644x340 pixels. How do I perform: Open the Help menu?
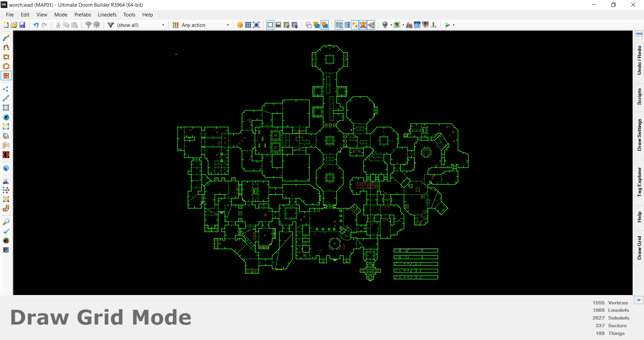point(147,15)
